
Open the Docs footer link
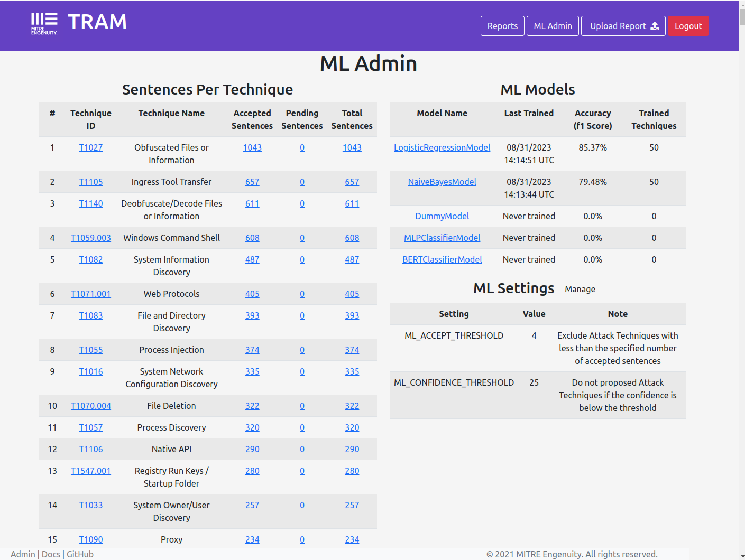coord(51,554)
